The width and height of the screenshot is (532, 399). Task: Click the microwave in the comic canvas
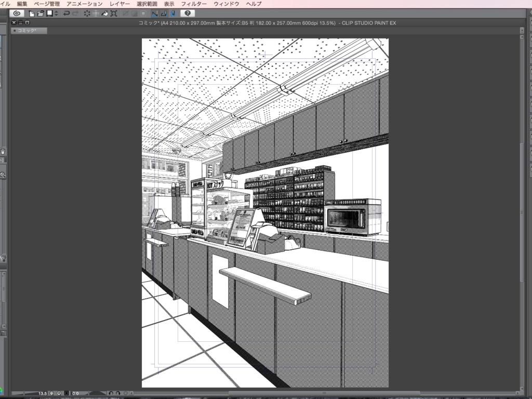(353, 217)
